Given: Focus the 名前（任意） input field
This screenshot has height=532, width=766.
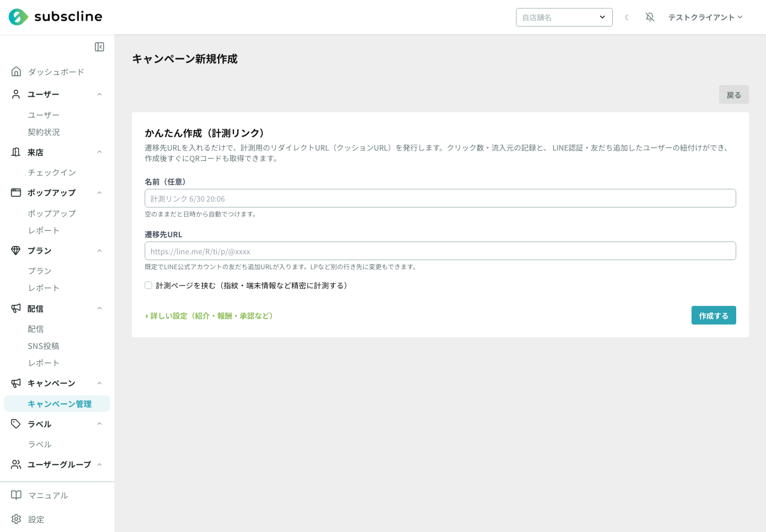Looking at the screenshot, I should pos(440,198).
